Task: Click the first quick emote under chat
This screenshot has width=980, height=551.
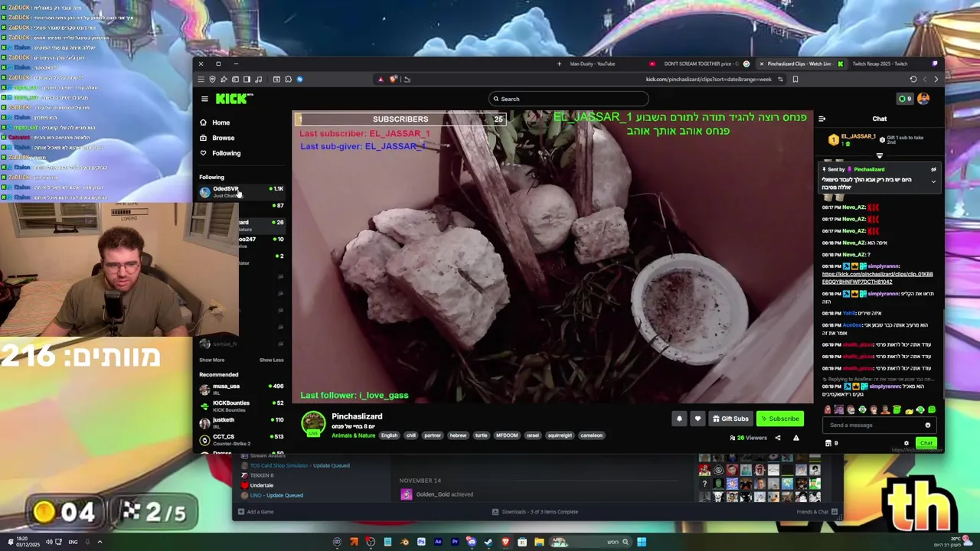Action: [828, 410]
